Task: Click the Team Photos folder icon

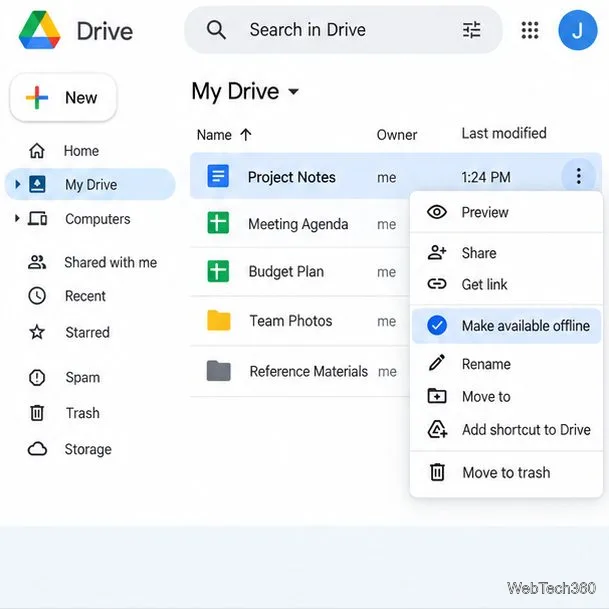Action: [x=219, y=320]
